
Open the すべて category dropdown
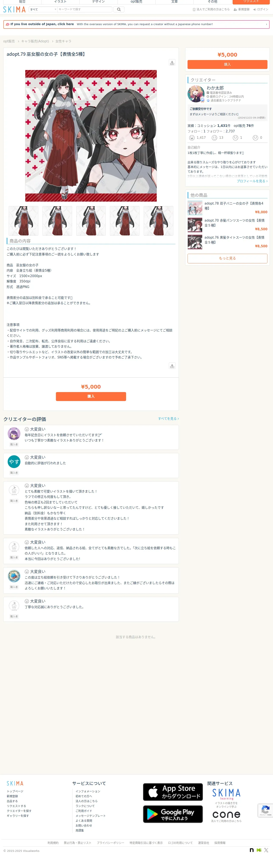[43, 9]
